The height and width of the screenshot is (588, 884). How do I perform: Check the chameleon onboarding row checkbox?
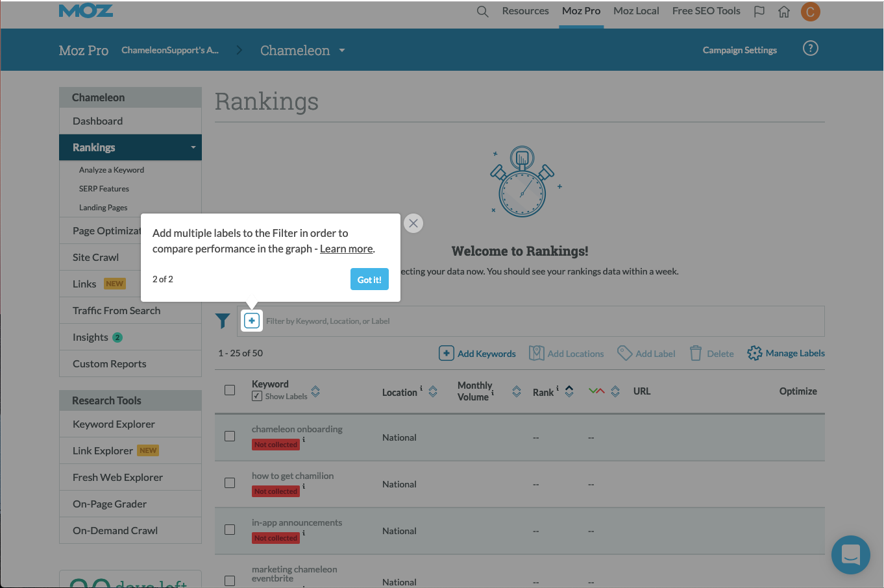[x=230, y=436]
